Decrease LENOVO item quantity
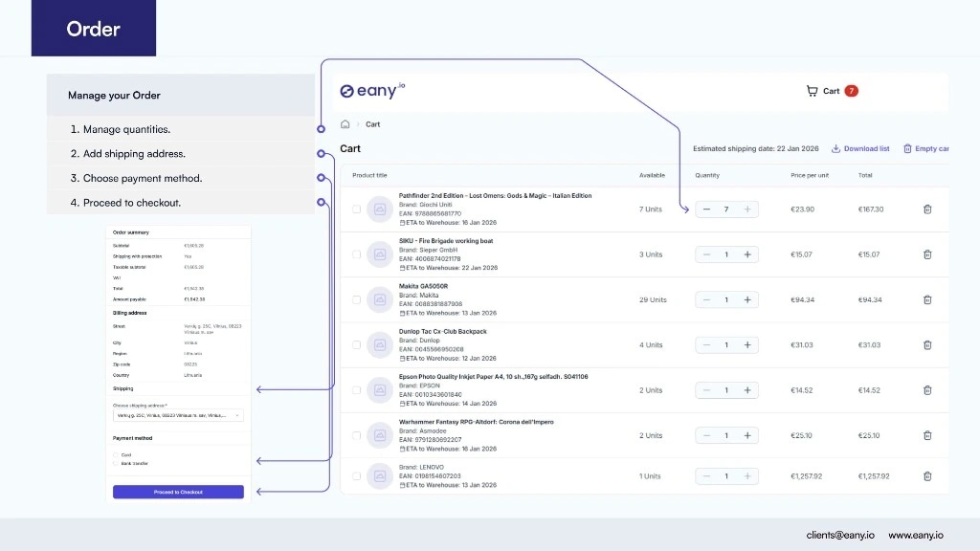This screenshot has width=980, height=551. click(x=706, y=476)
